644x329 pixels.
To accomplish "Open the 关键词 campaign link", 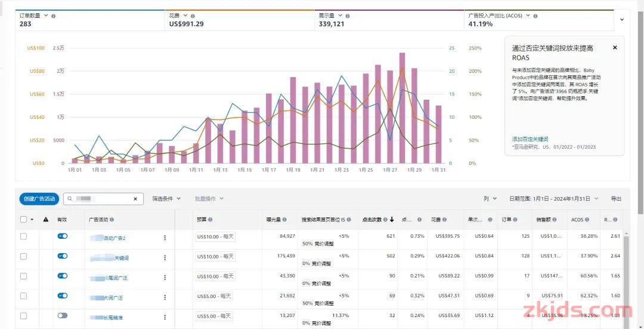I will pyautogui.click(x=110, y=259).
